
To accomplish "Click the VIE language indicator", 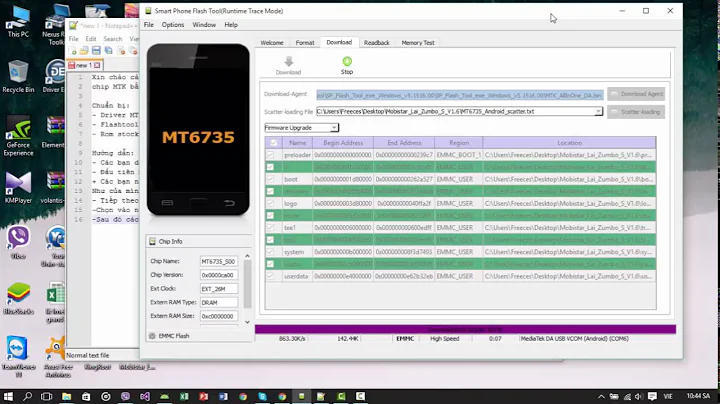I will point(668,396).
